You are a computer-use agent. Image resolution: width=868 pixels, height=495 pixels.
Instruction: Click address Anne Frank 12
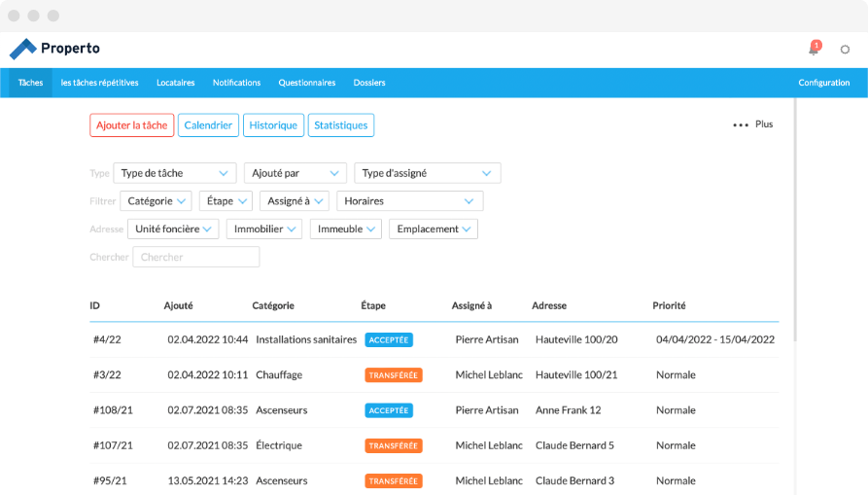[x=568, y=410]
